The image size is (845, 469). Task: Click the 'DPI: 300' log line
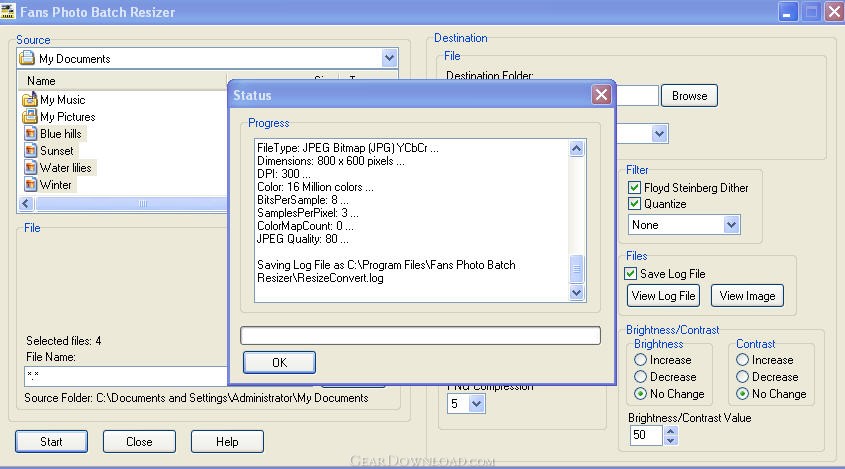click(283, 174)
